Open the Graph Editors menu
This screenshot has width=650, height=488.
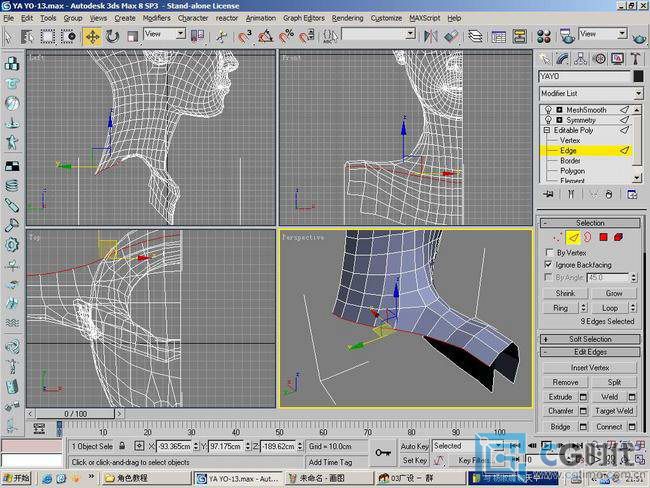[303, 18]
